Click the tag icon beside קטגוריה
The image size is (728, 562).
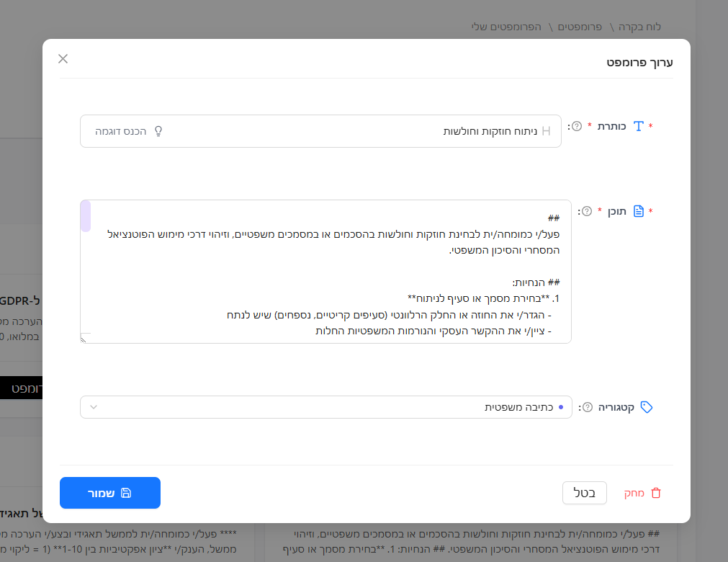pos(647,407)
